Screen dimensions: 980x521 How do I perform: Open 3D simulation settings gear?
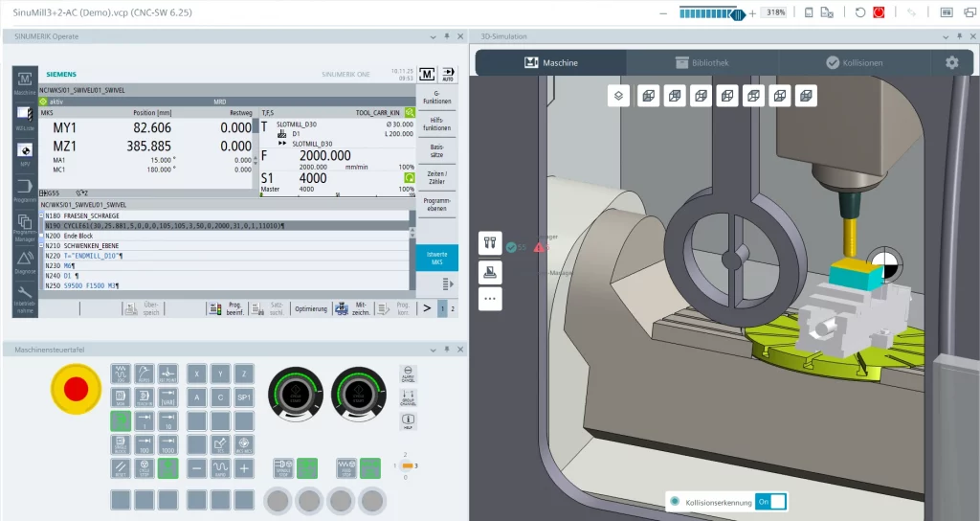pos(951,62)
